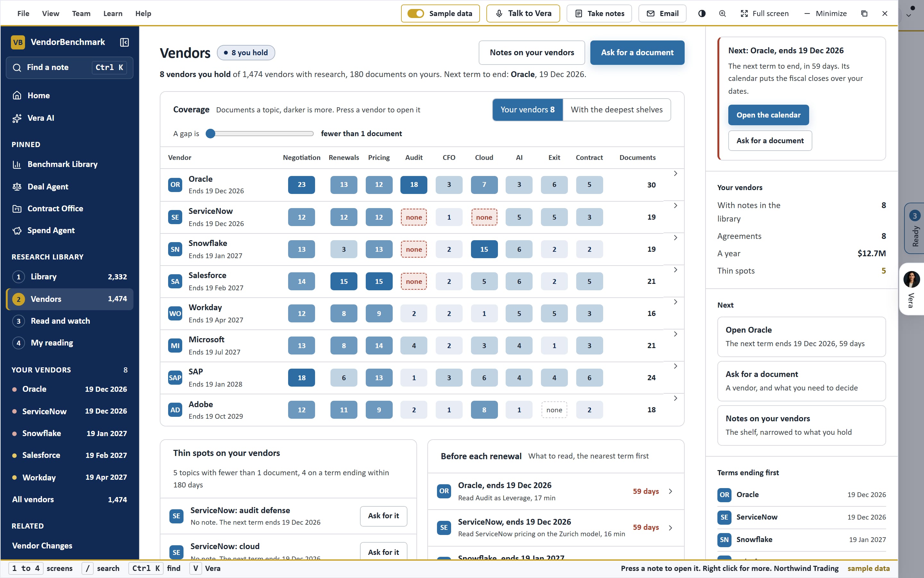
Task: Toggle the contrast theme icon
Action: tap(702, 13)
